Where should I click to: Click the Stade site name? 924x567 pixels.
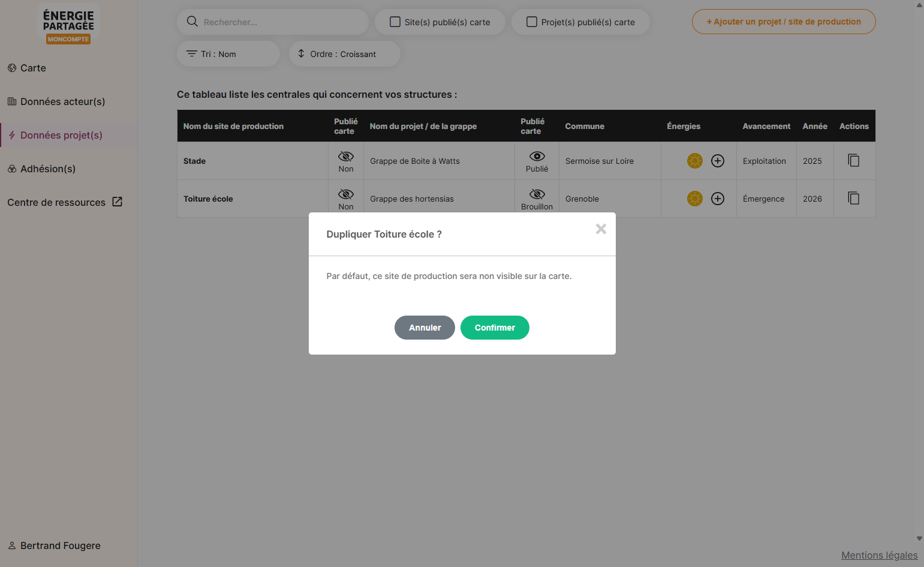tap(194, 161)
